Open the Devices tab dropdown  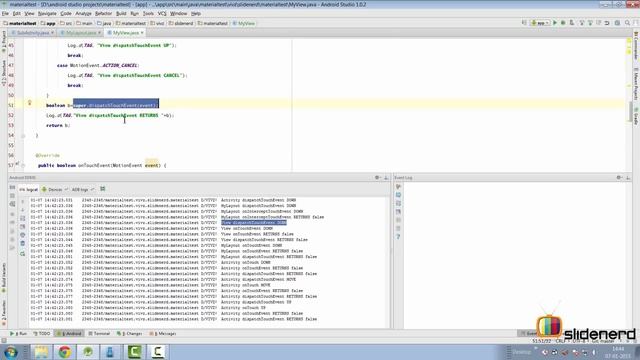tap(55, 189)
